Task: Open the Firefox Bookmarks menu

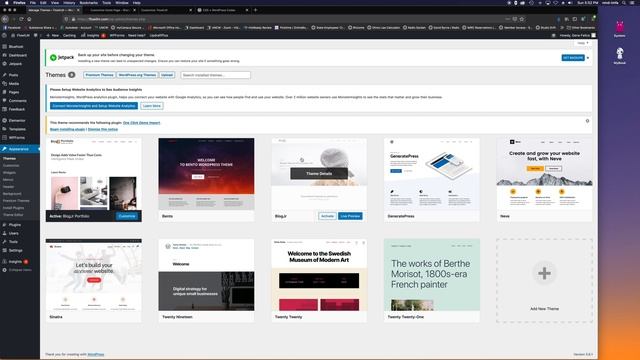Action: pos(89,3)
